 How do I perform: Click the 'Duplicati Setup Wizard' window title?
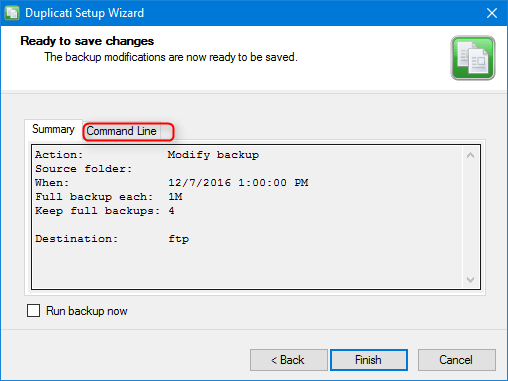pos(85,13)
